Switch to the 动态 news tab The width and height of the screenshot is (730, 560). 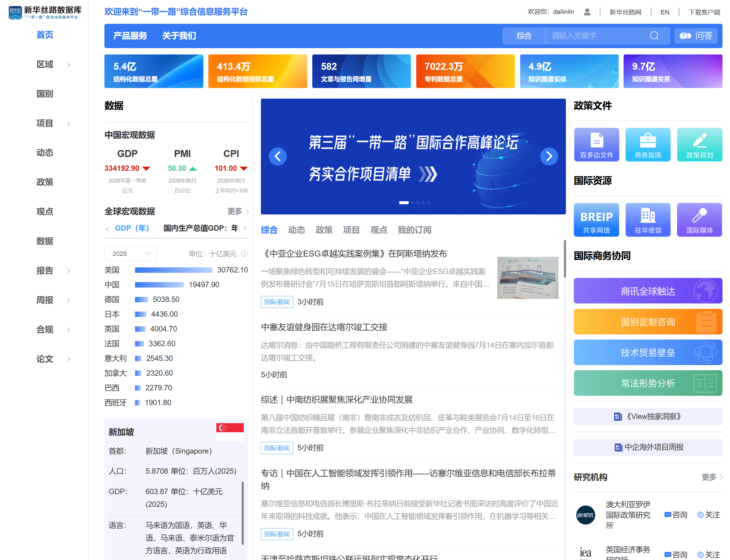click(x=296, y=230)
